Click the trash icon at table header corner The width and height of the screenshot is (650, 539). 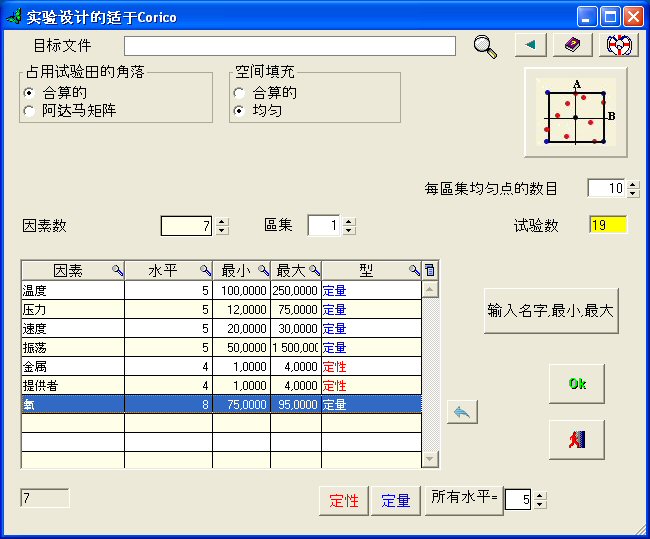tap(430, 270)
